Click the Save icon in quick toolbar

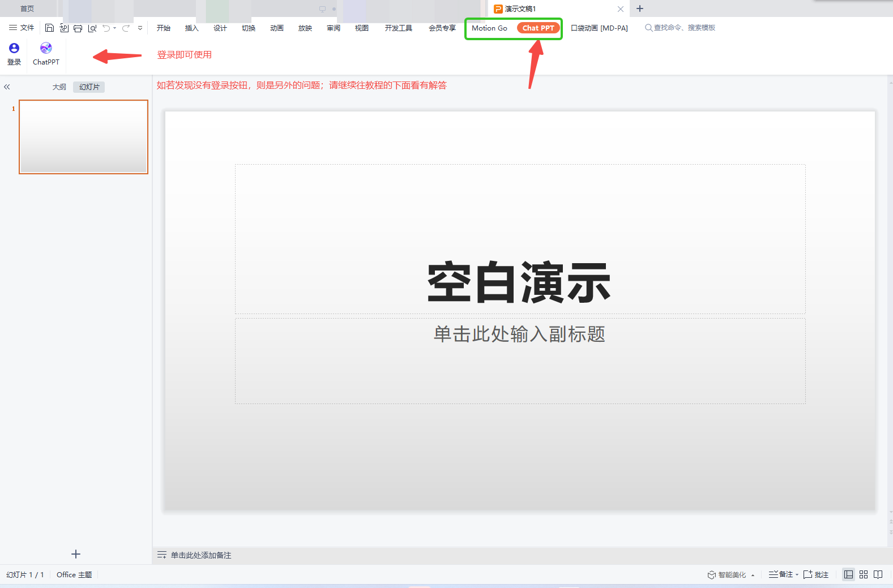[50, 28]
